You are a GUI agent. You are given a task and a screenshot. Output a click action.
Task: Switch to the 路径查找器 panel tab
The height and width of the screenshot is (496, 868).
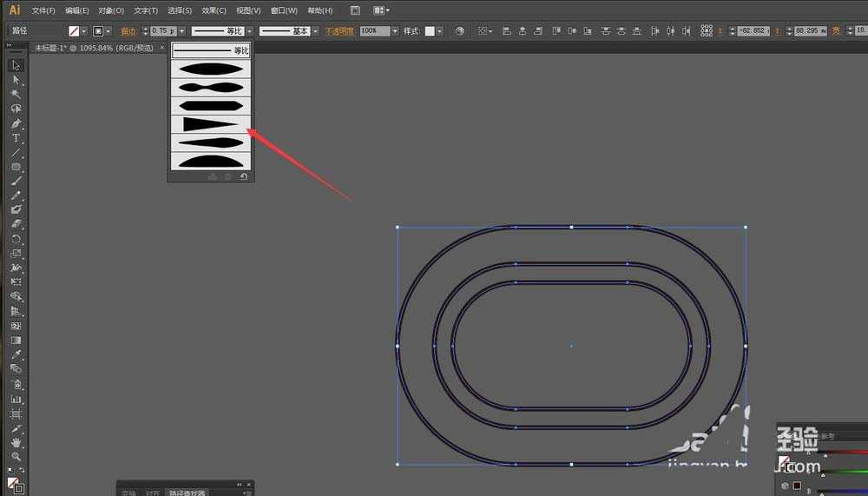click(x=187, y=493)
